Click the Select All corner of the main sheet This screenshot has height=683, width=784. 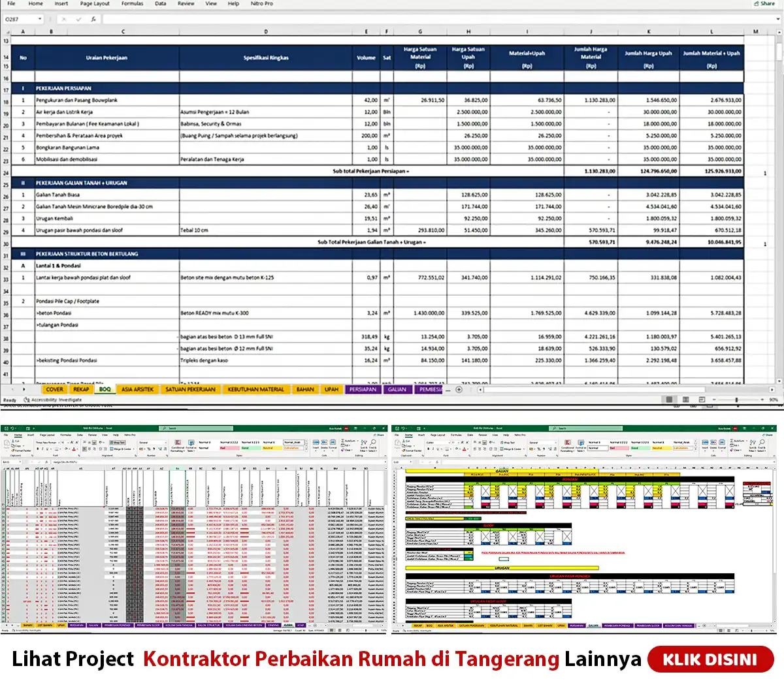click(6, 31)
